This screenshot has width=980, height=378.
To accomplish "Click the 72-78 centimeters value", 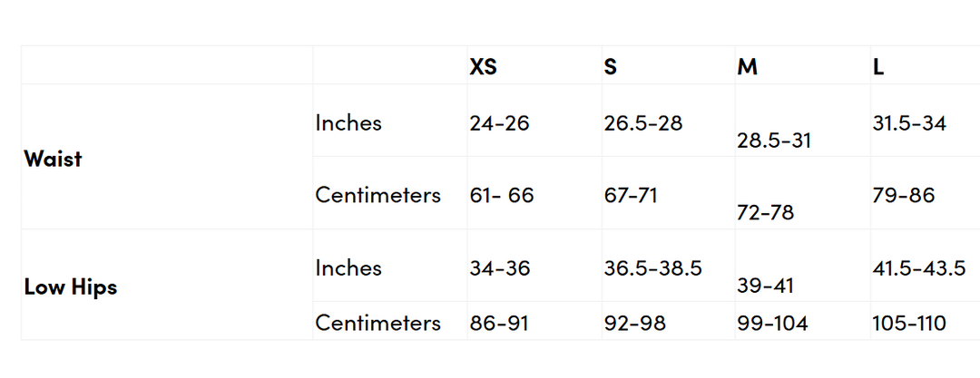I will pyautogui.click(x=765, y=212).
